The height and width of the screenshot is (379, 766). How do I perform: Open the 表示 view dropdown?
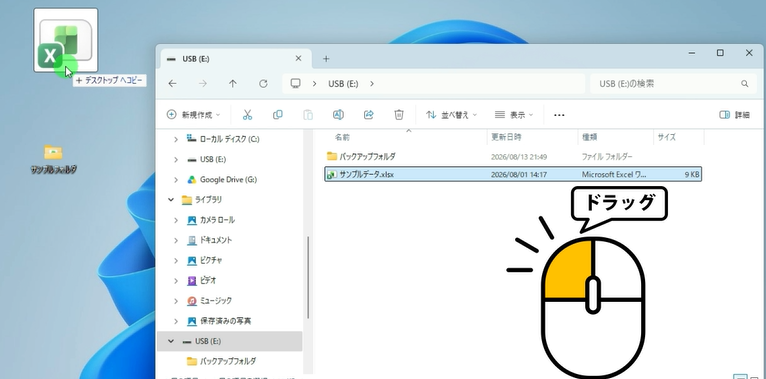(514, 115)
